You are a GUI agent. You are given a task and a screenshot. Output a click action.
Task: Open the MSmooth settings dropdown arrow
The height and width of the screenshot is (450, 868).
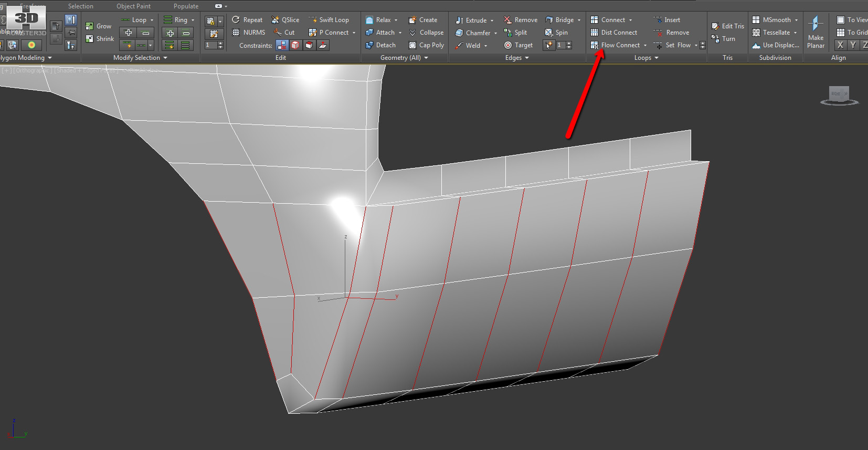(796, 20)
